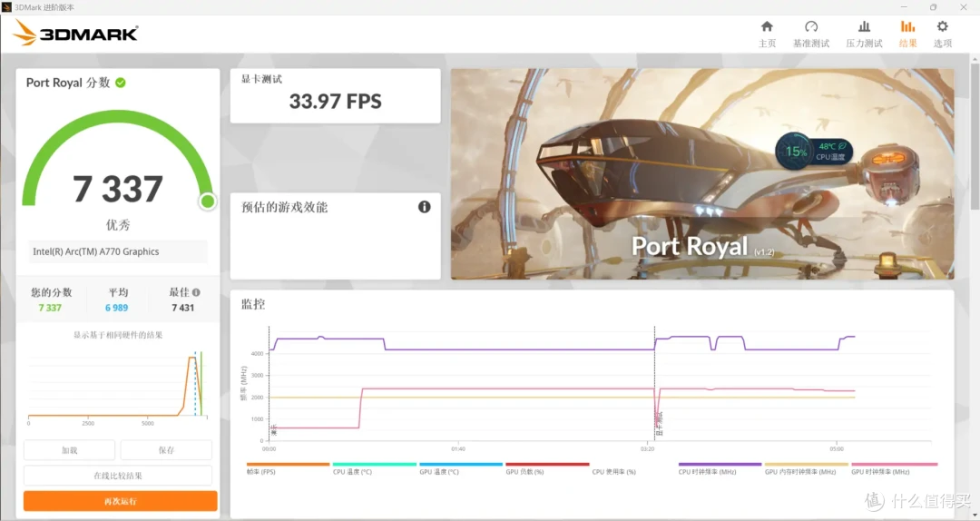Open the 主页 home tab

pyautogui.click(x=767, y=34)
